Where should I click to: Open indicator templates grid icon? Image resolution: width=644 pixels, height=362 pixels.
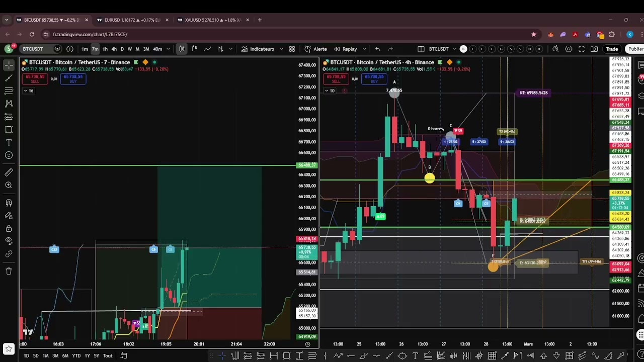tap(292, 49)
